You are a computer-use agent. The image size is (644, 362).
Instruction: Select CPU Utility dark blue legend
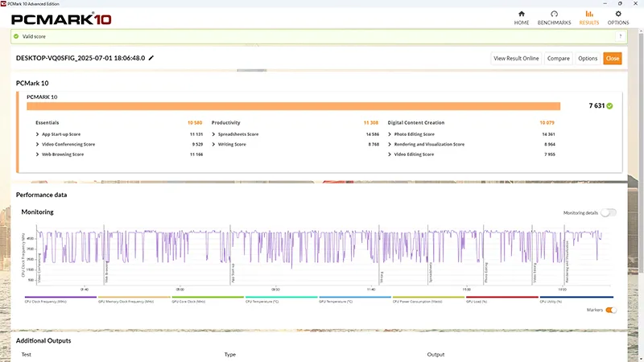click(x=576, y=298)
